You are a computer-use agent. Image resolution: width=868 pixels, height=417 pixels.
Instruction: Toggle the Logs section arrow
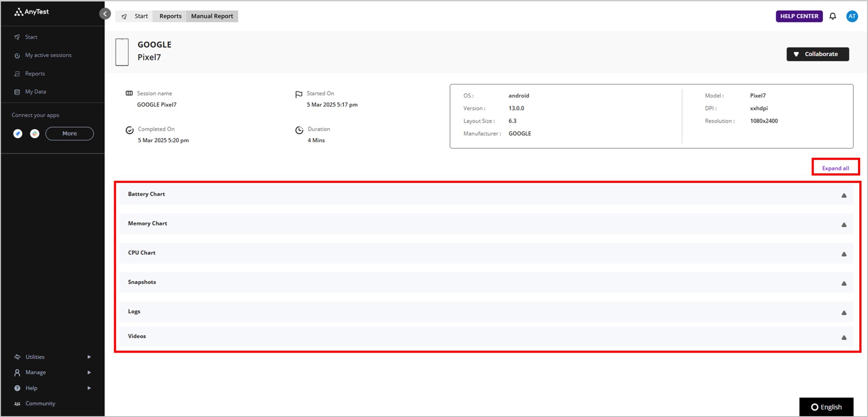tap(844, 313)
